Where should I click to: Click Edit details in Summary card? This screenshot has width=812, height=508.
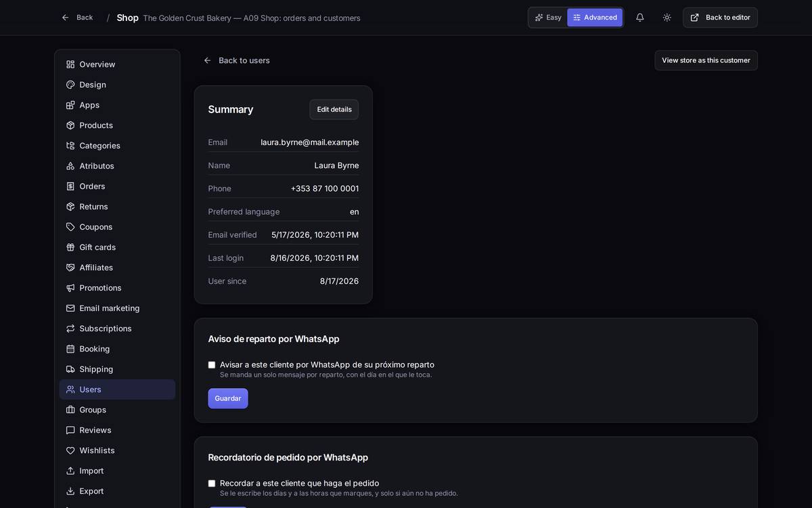pos(334,110)
